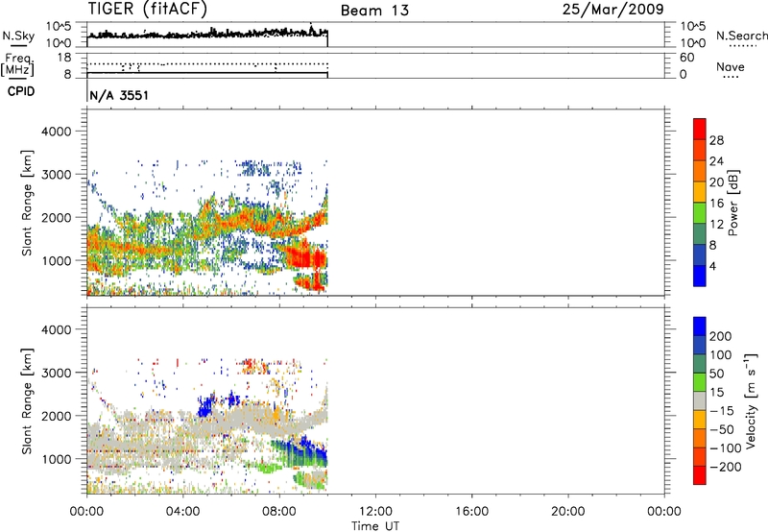Click the 'Nave' legend label

(x=731, y=67)
